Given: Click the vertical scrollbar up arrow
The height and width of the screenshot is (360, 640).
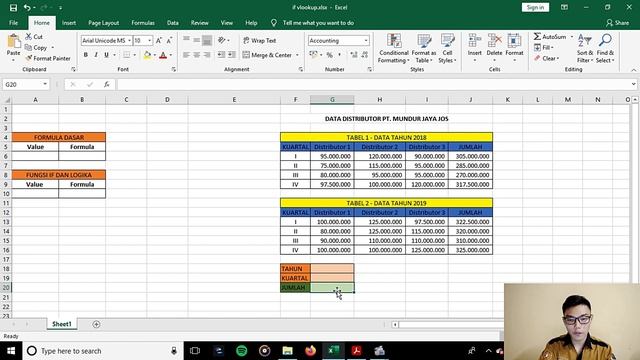Looking at the screenshot, I should (x=635, y=100).
